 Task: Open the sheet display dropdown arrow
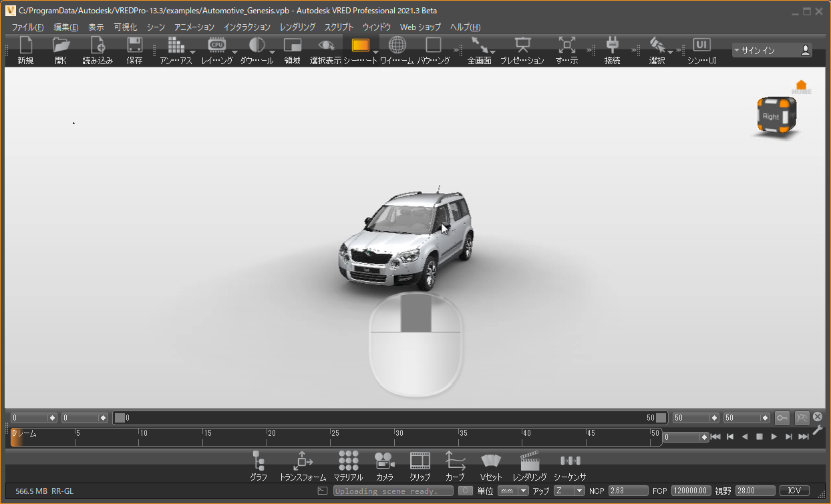(375, 52)
